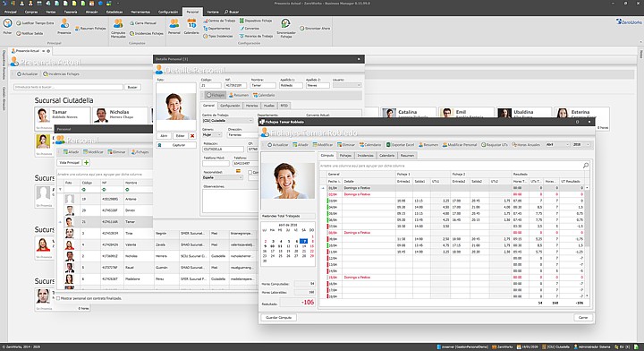Screen dimensions: 644x351
Task: Select highlighted date in mini calendar
Action: [x=303, y=241]
